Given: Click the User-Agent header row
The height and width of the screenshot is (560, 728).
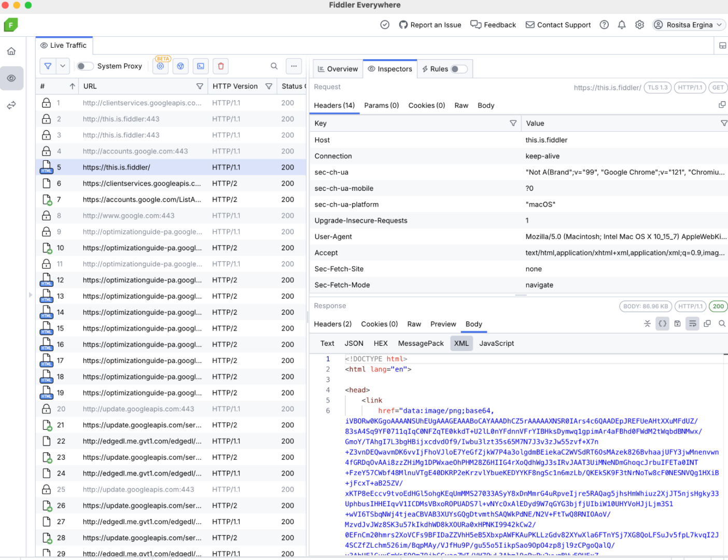Looking at the screenshot, I should click(x=519, y=236).
